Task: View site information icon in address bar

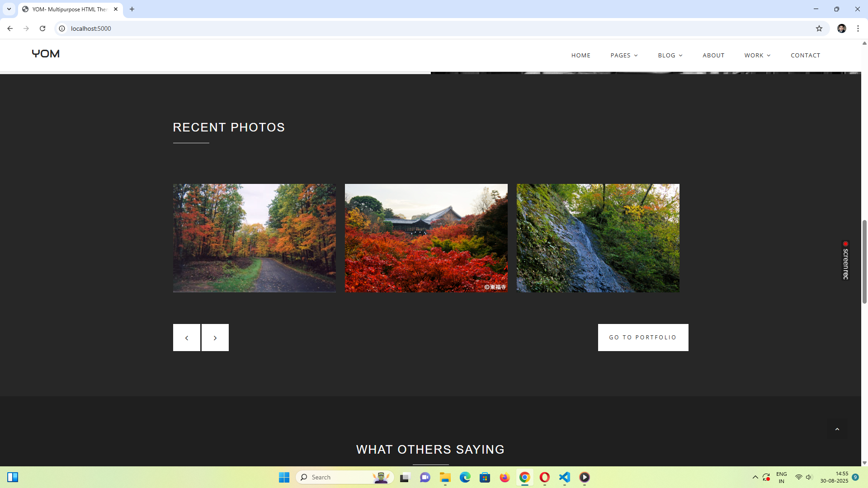Action: coord(62,28)
